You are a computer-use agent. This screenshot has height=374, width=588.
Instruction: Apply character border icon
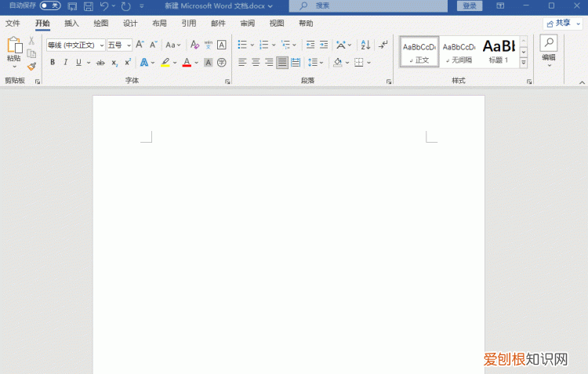pos(222,45)
